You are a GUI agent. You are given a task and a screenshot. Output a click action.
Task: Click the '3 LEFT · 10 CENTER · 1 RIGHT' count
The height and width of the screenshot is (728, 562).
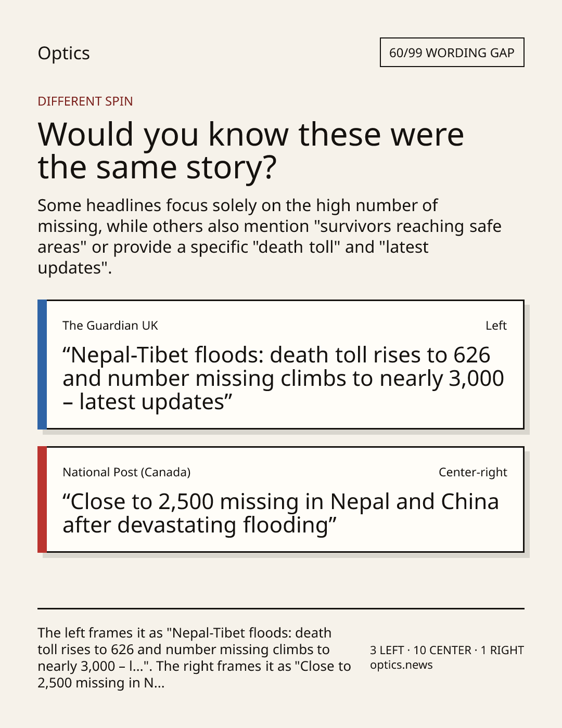click(447, 650)
